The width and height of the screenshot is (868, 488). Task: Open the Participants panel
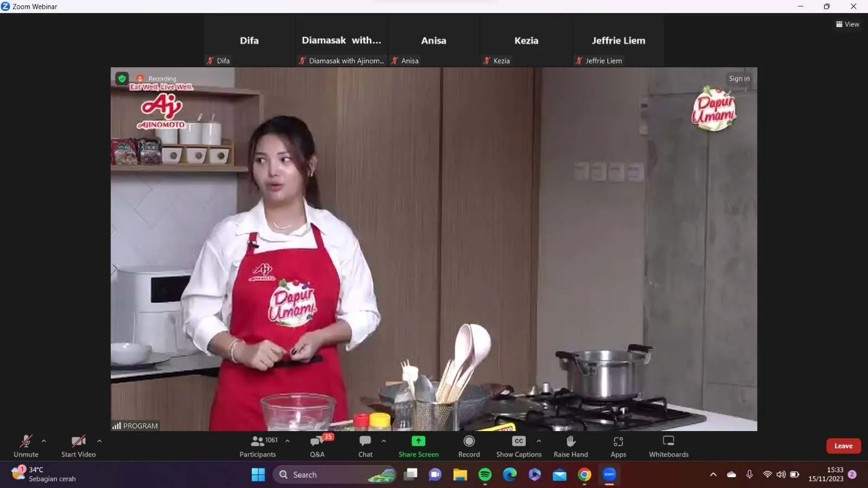(x=258, y=446)
